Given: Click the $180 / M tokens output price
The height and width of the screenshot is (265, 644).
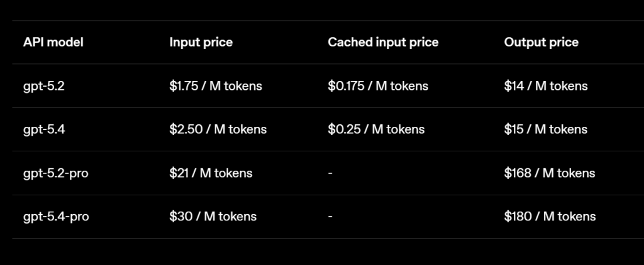Looking at the screenshot, I should [550, 216].
